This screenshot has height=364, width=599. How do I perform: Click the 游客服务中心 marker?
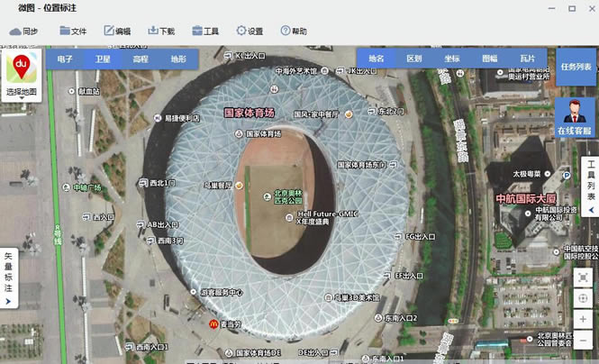(x=194, y=292)
